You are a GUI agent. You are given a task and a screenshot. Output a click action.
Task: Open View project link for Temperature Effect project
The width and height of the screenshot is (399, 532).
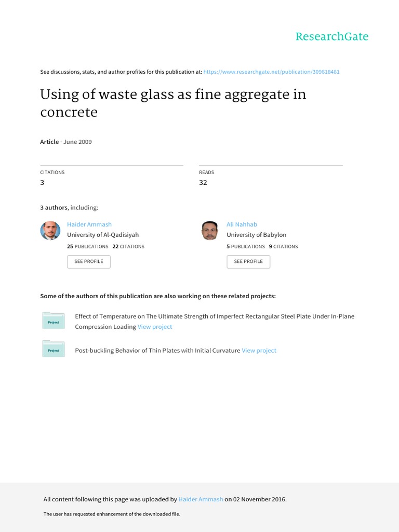click(x=155, y=327)
